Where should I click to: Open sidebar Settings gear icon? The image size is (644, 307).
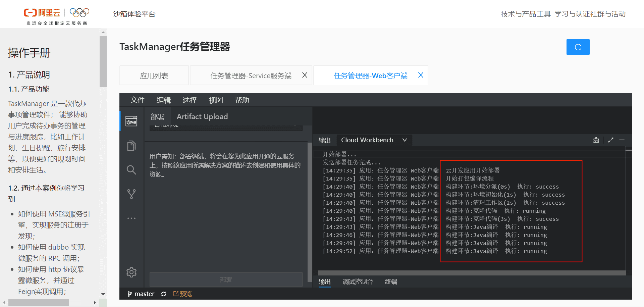(131, 272)
